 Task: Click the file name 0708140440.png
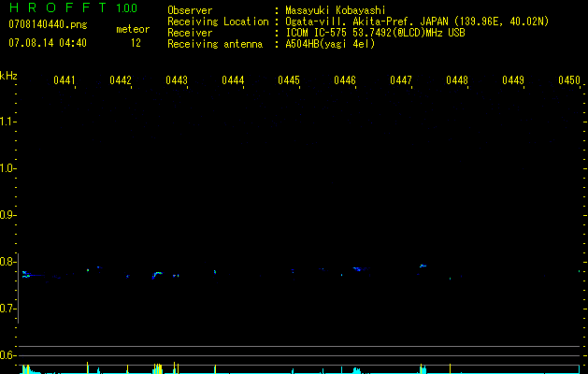(48, 25)
